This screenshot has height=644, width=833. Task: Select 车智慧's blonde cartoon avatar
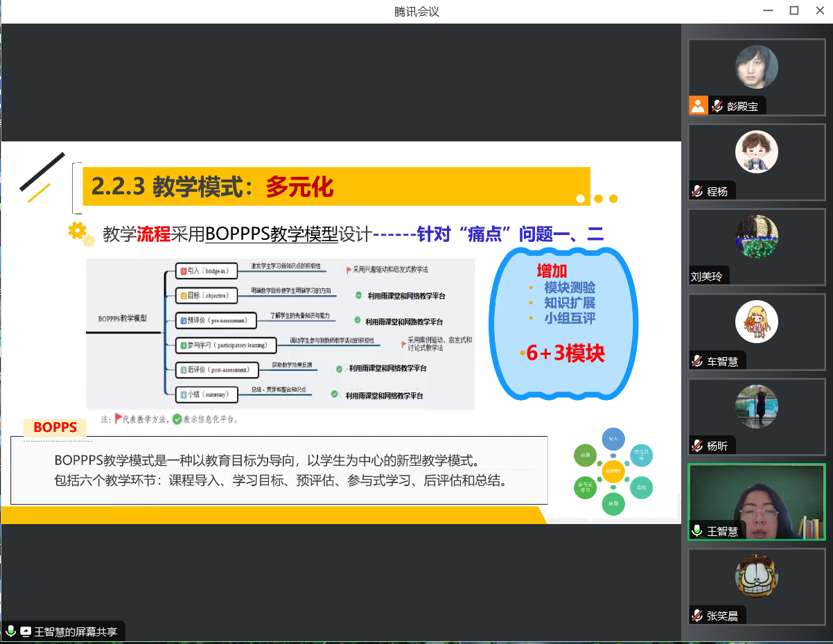click(x=756, y=322)
